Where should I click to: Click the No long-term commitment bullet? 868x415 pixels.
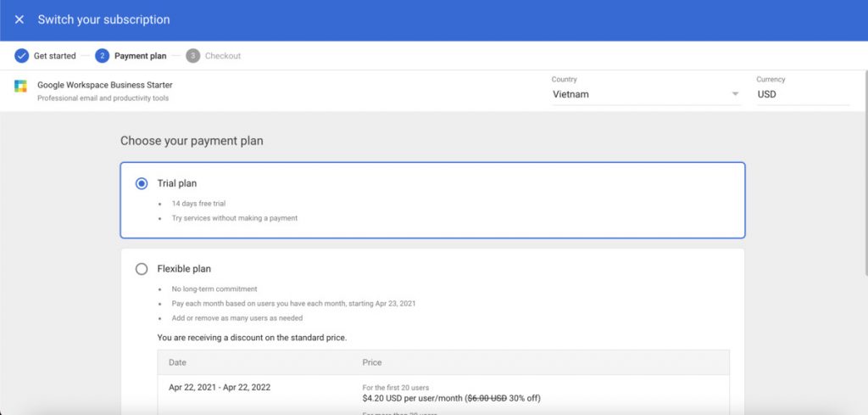click(214, 289)
